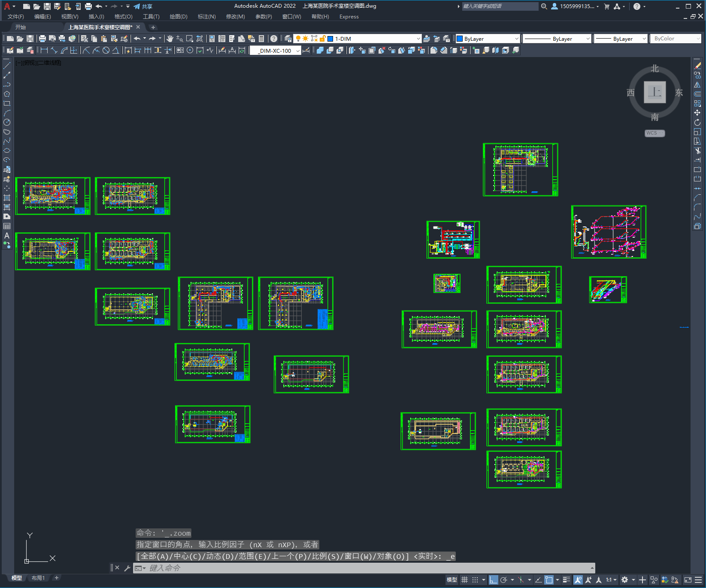
Task: Click the Make Object's Layer Current icon
Action: [x=427, y=39]
